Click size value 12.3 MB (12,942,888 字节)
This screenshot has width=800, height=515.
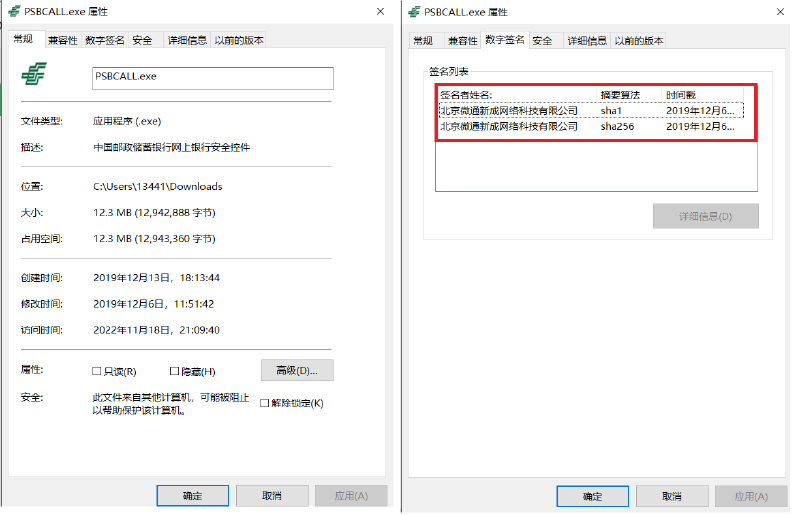(154, 212)
